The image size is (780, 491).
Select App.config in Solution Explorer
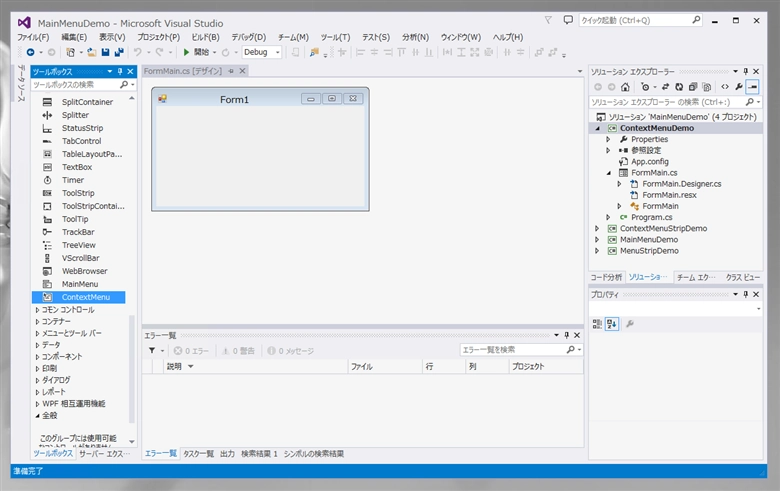[650, 162]
